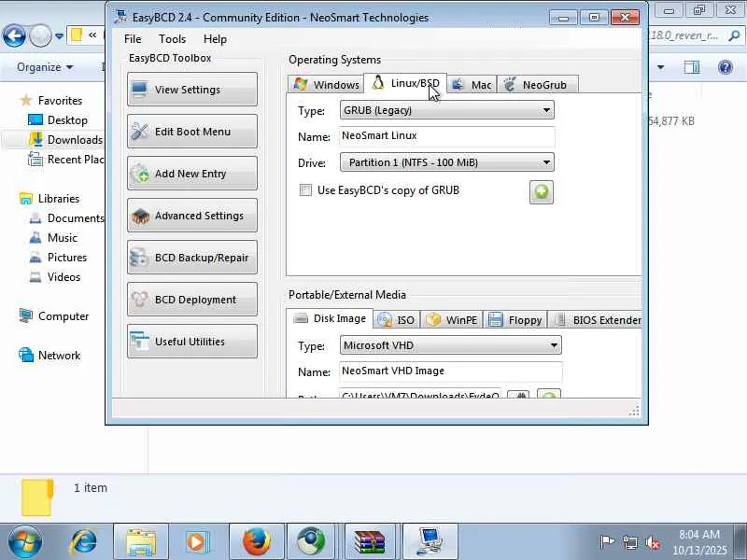Click the BCD Deployment icon
747x560 pixels.
pyautogui.click(x=139, y=300)
